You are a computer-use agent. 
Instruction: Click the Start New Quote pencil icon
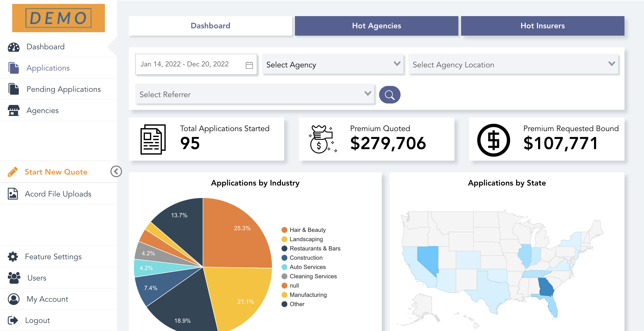coord(13,172)
